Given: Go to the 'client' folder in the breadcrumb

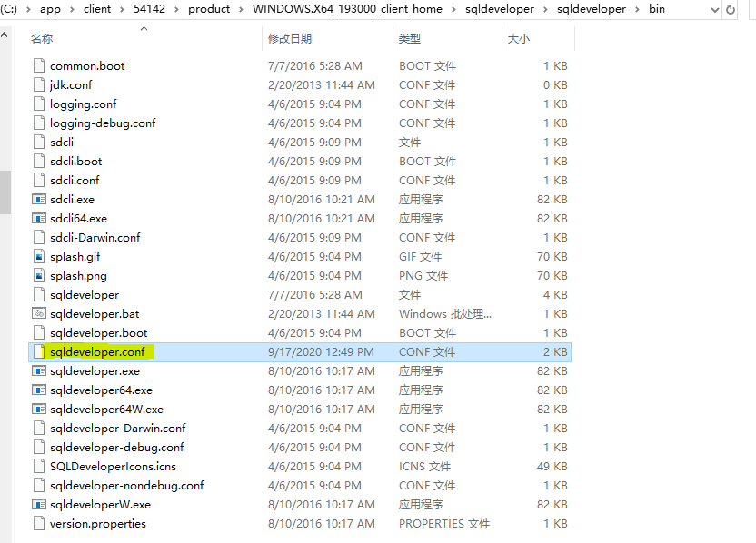Looking at the screenshot, I should click(97, 9).
